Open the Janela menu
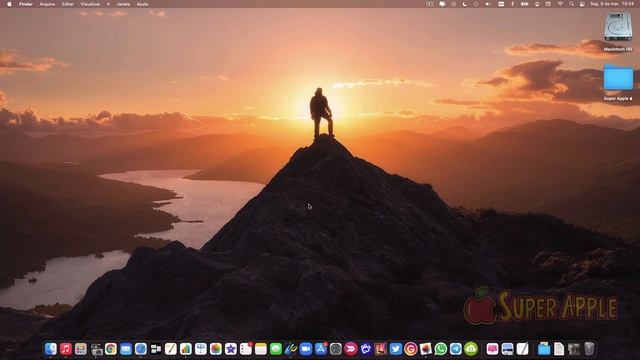The height and width of the screenshot is (360, 640). point(123,4)
